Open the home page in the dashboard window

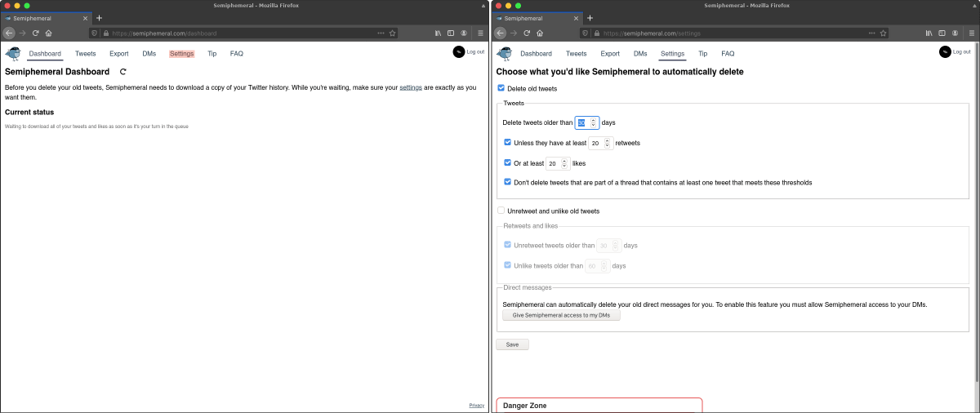pos(48,33)
